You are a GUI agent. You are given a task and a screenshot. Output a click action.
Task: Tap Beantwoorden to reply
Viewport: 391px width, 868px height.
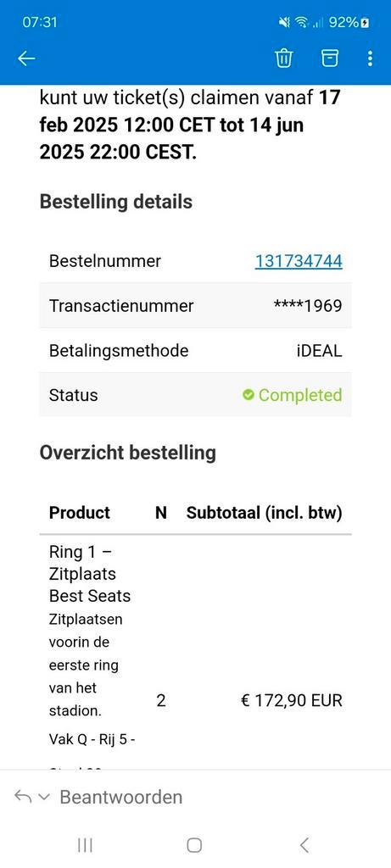(120, 797)
